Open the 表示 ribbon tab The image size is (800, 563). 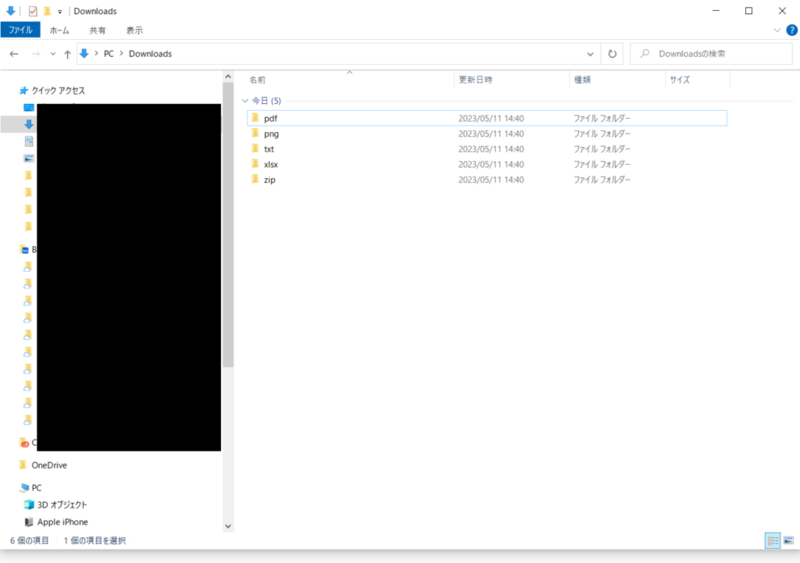135,30
